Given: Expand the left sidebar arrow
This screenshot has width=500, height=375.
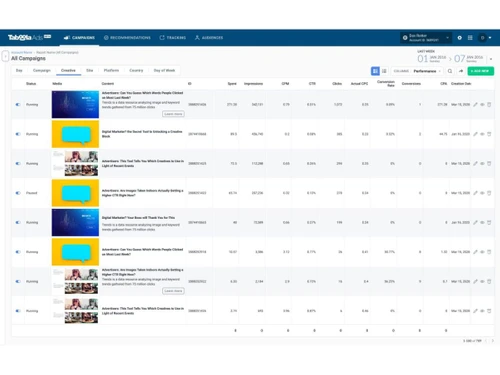Looking at the screenshot, I should point(5,56).
